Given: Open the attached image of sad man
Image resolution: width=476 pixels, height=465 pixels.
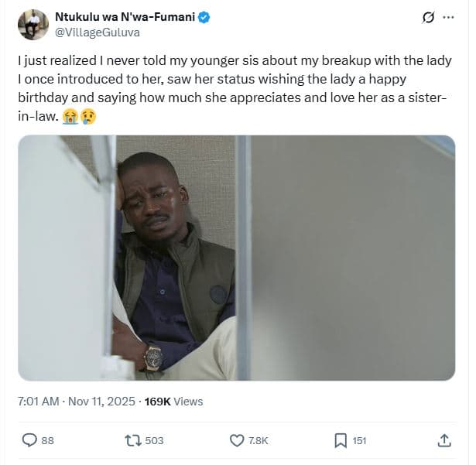Looking at the screenshot, I should pyautogui.click(x=236, y=258).
